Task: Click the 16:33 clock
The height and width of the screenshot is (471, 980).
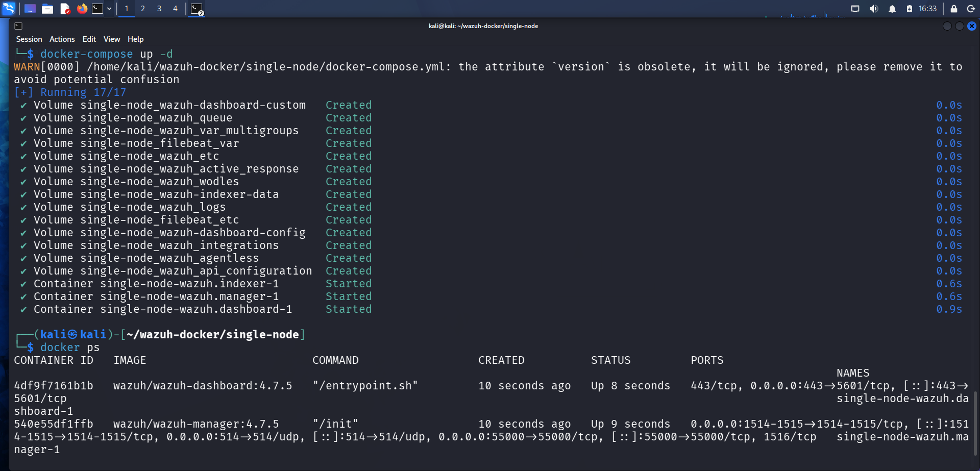Action: tap(927, 9)
